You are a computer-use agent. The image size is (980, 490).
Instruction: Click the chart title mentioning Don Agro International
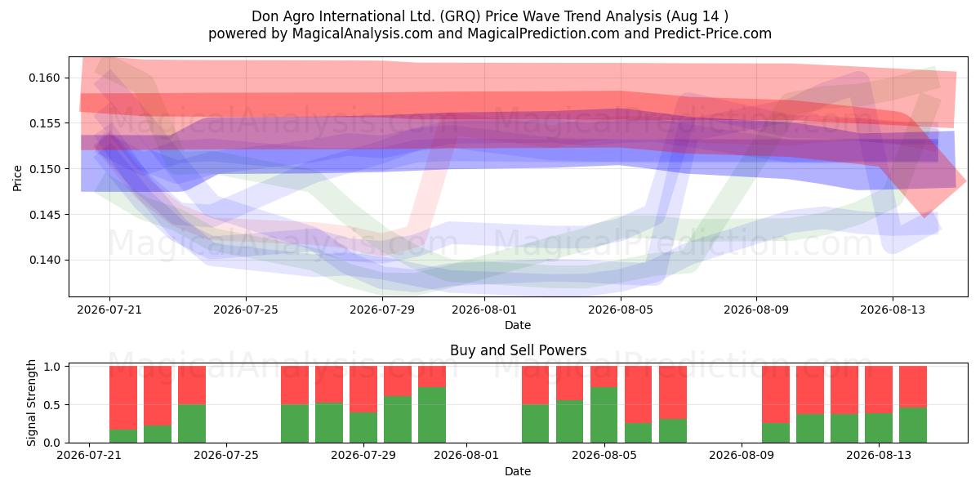click(x=490, y=16)
